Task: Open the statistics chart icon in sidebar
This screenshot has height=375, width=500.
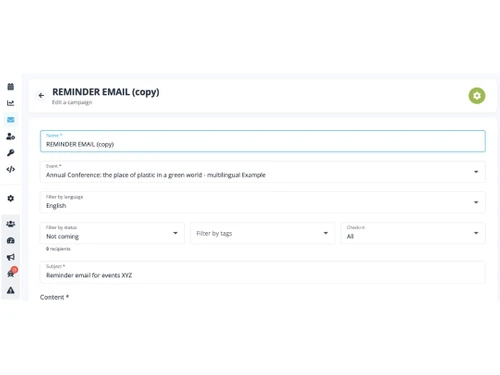Action: click(11, 103)
